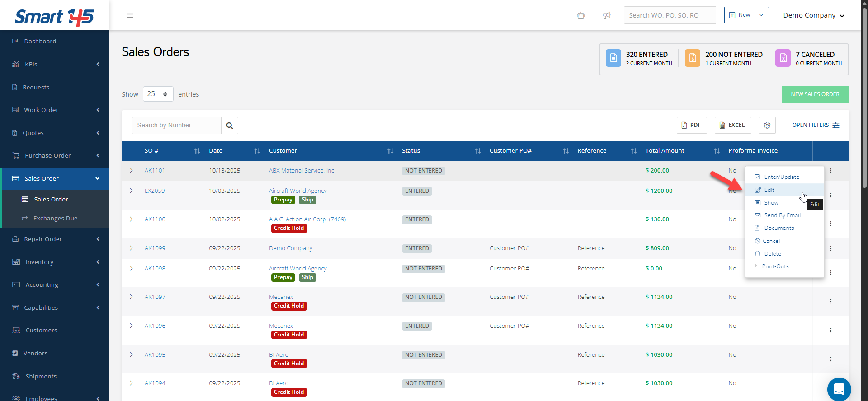868x401 pixels.
Task: Open row actions for order AK1097
Action: [x=830, y=301]
